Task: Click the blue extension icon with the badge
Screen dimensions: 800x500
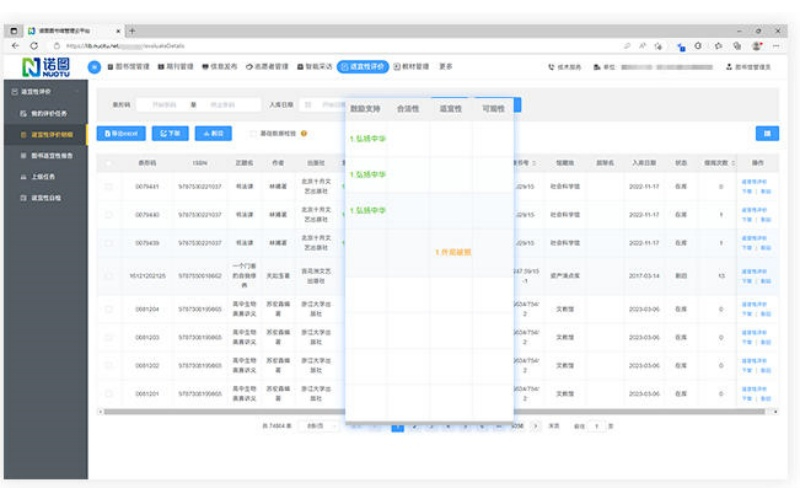Action: (x=681, y=47)
